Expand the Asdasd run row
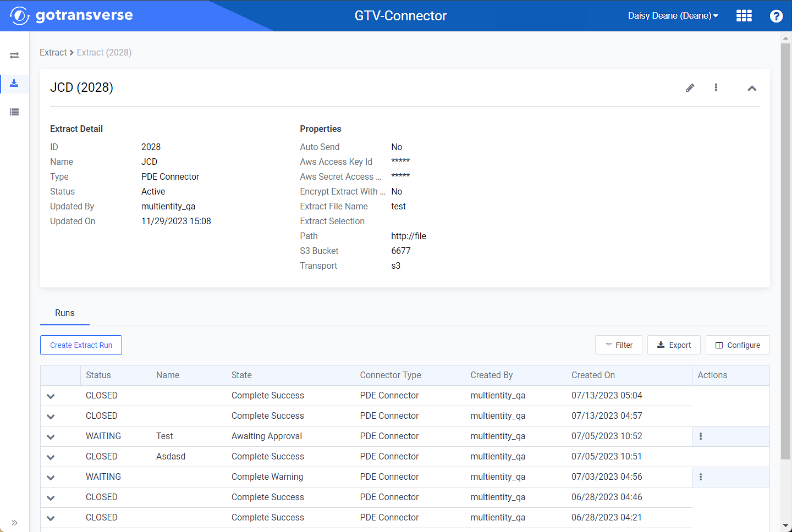Image resolution: width=792 pixels, height=532 pixels. [51, 457]
